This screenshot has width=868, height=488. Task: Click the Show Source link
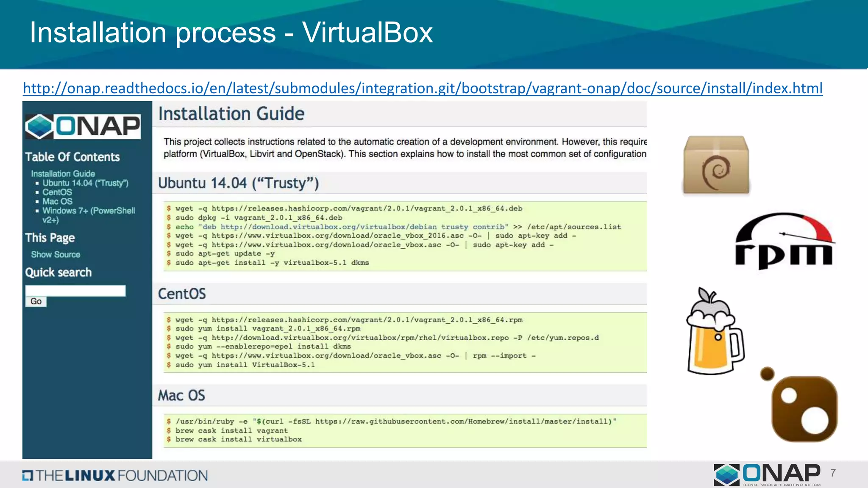tap(56, 255)
